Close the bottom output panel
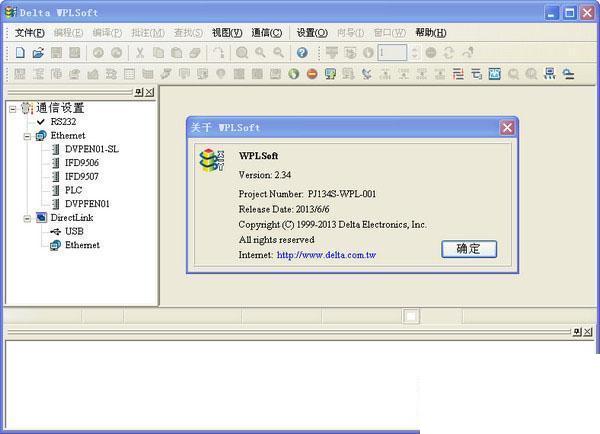The height and width of the screenshot is (434, 600). pos(588,332)
